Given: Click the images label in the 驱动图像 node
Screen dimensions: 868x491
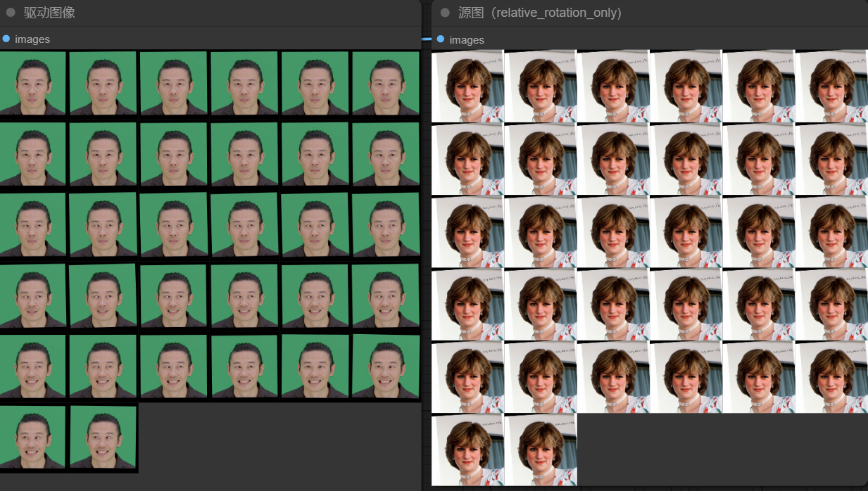Looking at the screenshot, I should tap(32, 39).
